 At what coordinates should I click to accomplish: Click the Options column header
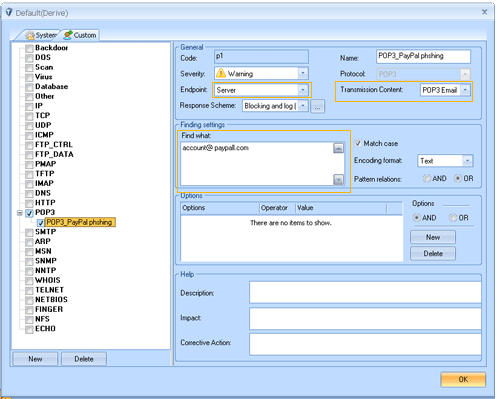tap(220, 208)
